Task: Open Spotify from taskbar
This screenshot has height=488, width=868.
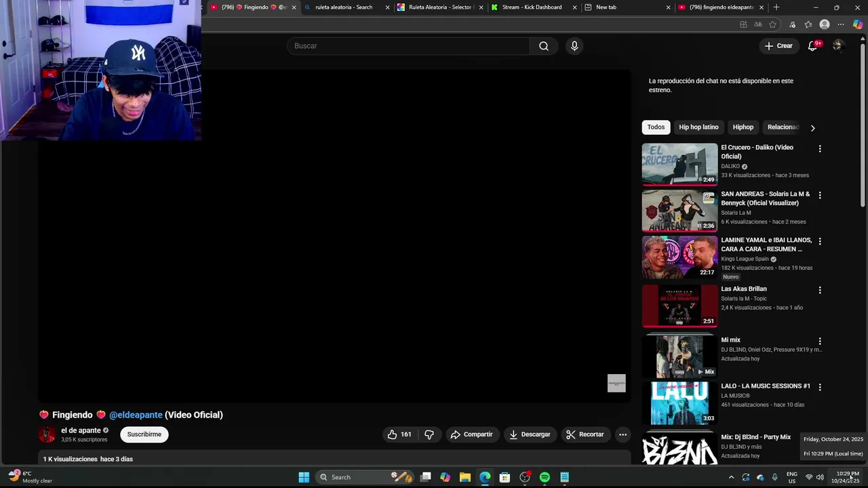Action: [x=545, y=477]
